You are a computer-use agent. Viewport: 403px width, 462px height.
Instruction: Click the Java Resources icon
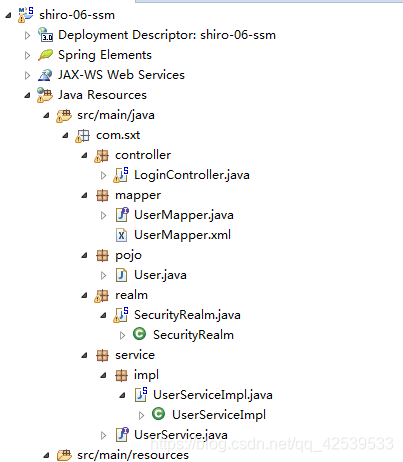coord(45,95)
